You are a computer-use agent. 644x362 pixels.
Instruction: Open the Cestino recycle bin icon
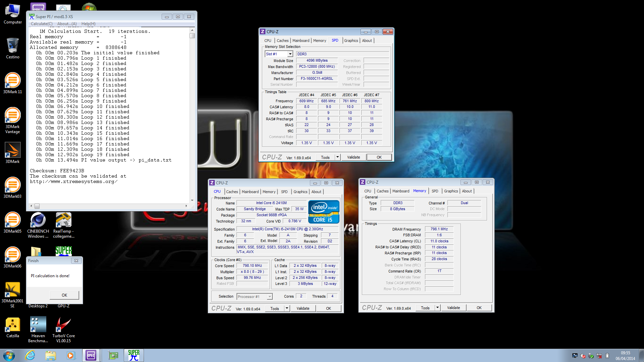click(13, 49)
